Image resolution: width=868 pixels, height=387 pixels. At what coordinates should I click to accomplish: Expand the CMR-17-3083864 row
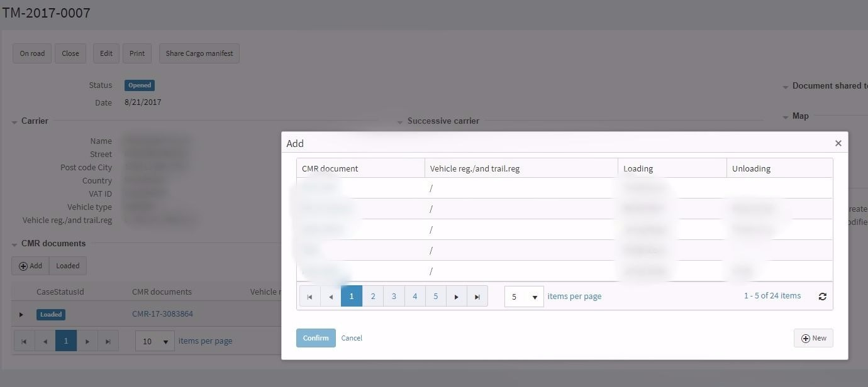click(21, 315)
